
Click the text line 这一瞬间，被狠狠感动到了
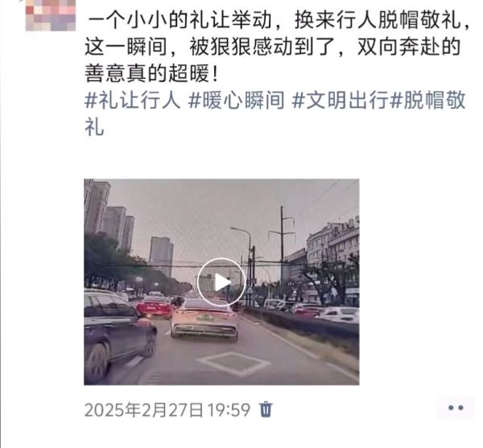(273, 47)
